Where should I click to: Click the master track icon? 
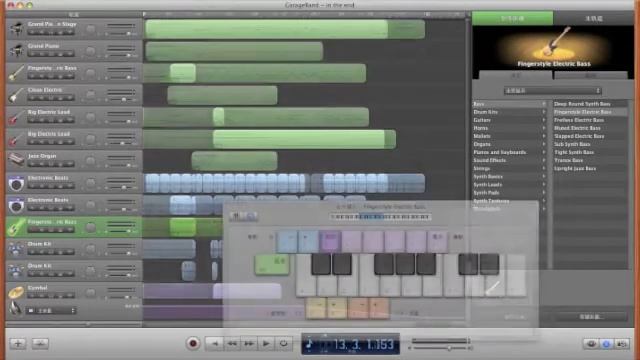(16, 309)
